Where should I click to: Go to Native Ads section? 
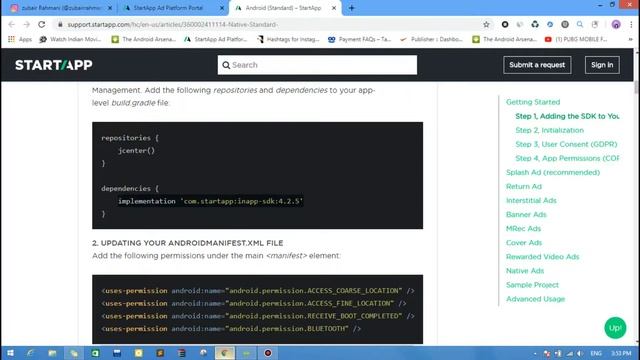point(525,271)
